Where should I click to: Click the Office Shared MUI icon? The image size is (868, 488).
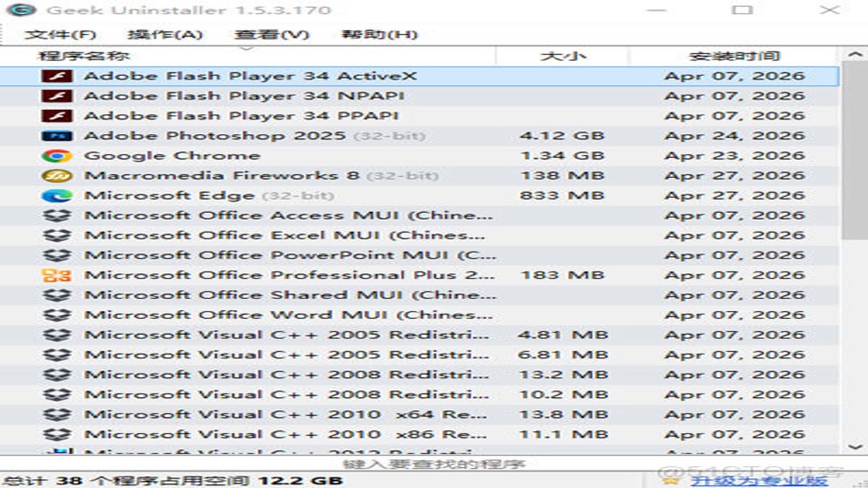56,295
